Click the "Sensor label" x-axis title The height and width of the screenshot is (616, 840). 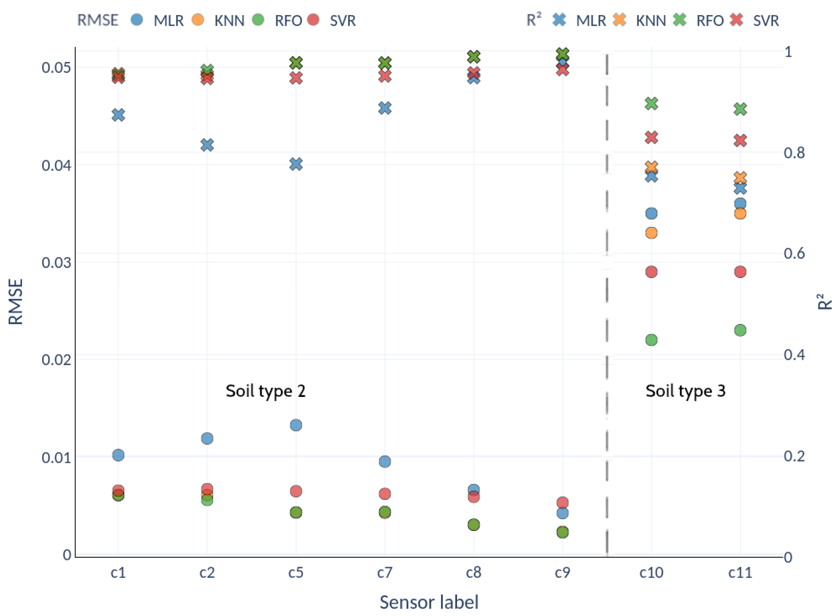429,602
